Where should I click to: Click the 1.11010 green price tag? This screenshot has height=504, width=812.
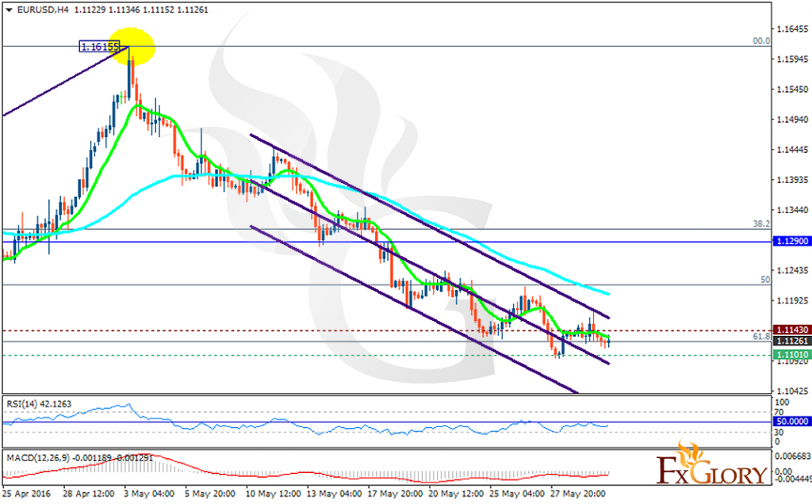[791, 354]
